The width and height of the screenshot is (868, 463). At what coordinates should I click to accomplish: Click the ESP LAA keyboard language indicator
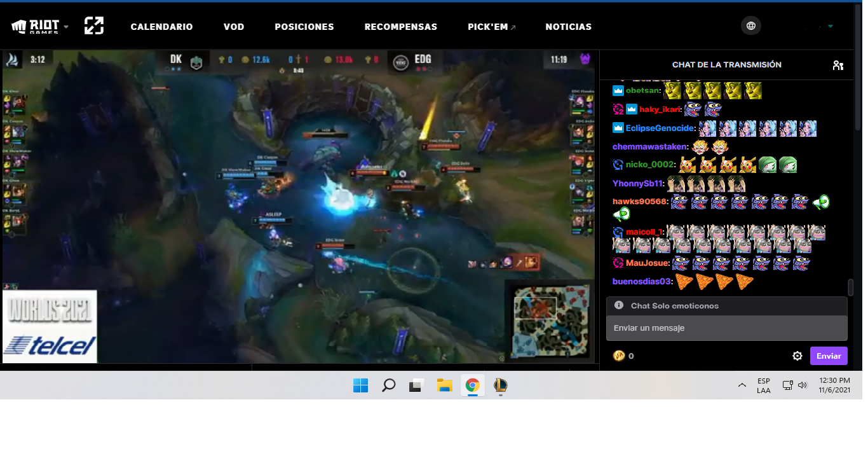coord(764,385)
